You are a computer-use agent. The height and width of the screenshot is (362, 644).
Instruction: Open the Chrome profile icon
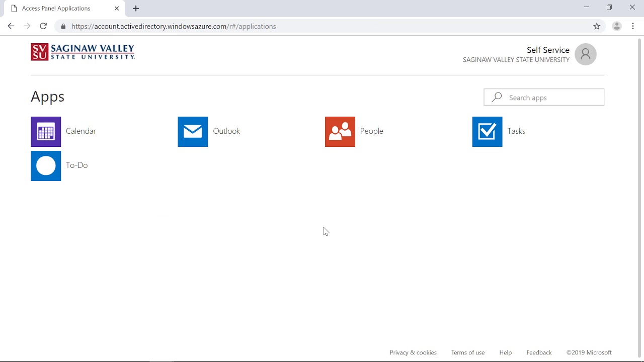click(x=617, y=26)
